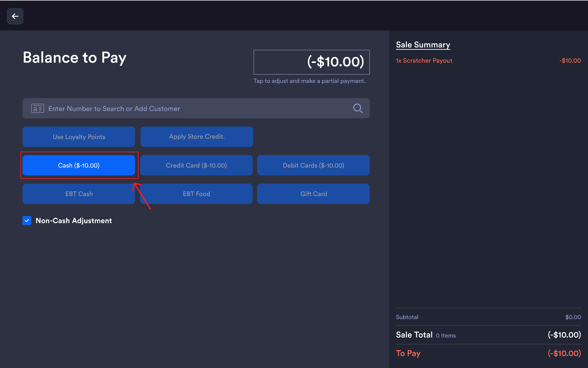Click the To Pay (-$10.00) amount
The image size is (588, 368).
(564, 353)
